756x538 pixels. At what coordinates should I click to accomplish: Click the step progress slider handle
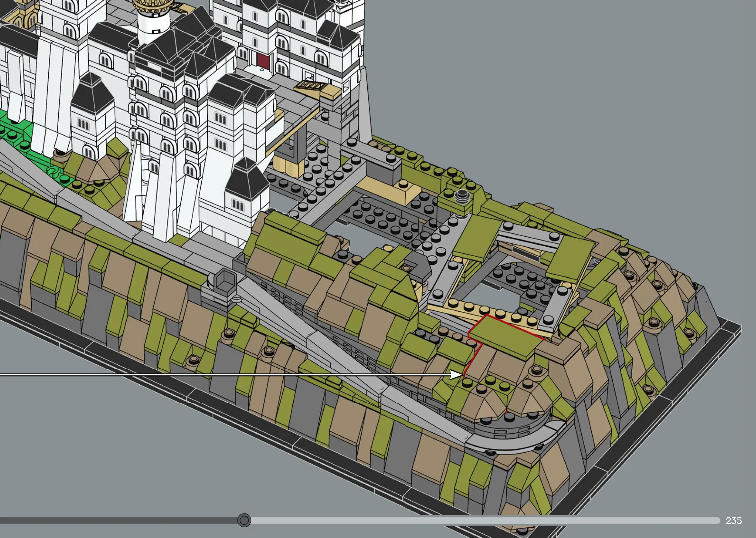(x=244, y=520)
